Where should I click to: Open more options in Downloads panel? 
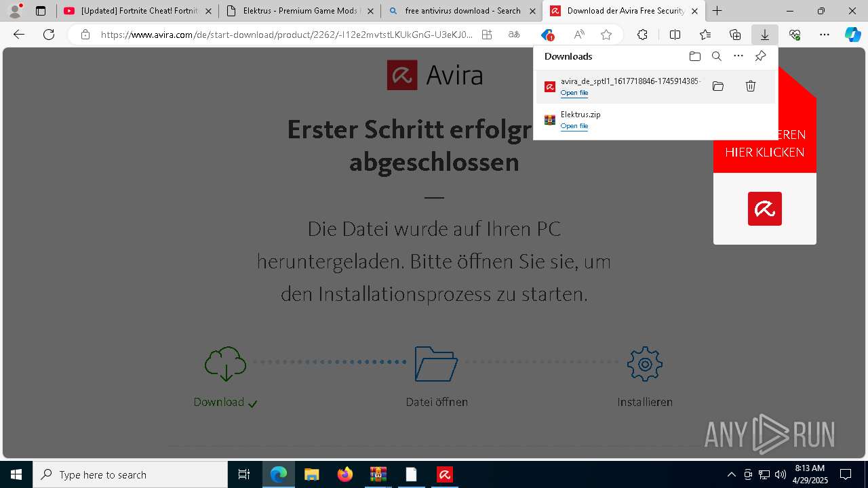coord(738,56)
